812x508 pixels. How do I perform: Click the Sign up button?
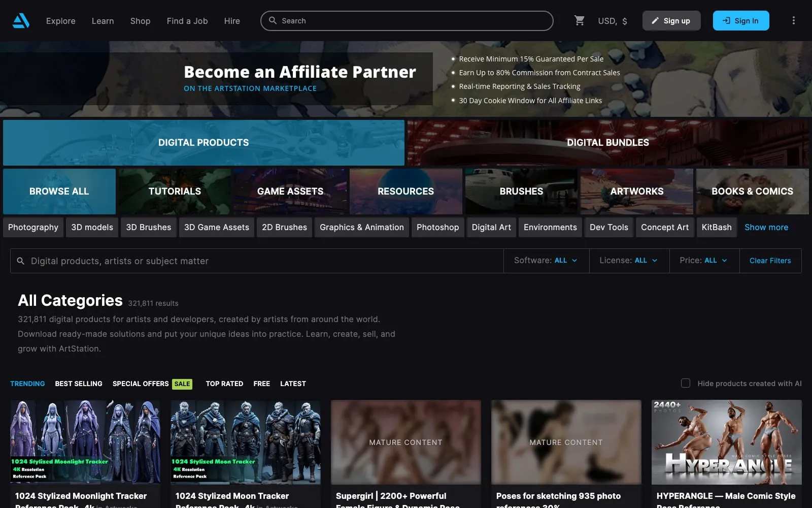tap(671, 20)
